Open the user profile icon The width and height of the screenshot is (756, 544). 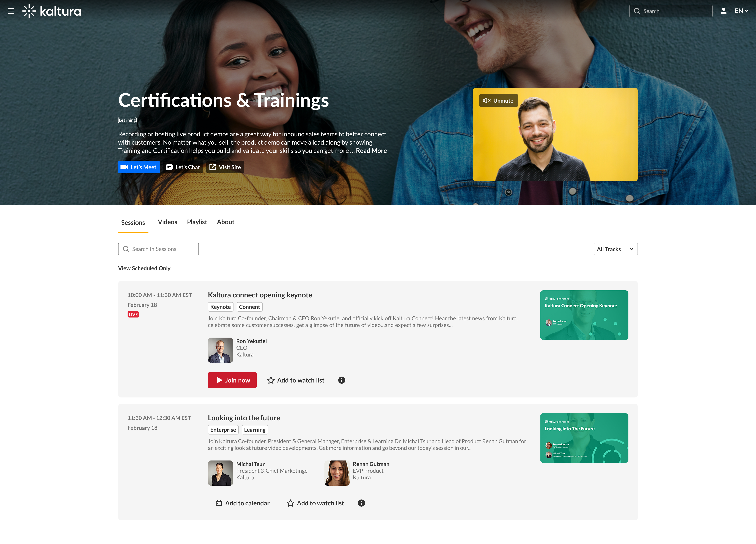point(723,11)
